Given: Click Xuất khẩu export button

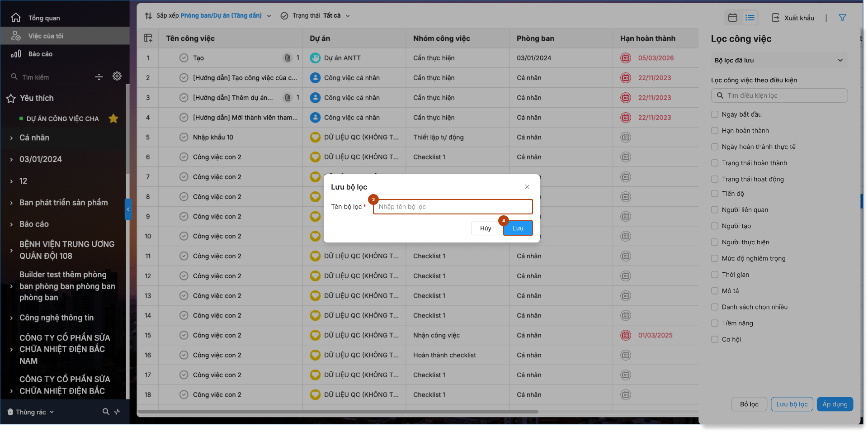Looking at the screenshot, I should (793, 18).
